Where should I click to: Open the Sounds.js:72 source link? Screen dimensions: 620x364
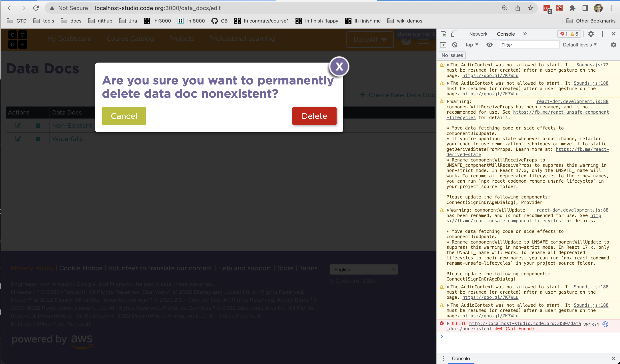pyautogui.click(x=592, y=65)
